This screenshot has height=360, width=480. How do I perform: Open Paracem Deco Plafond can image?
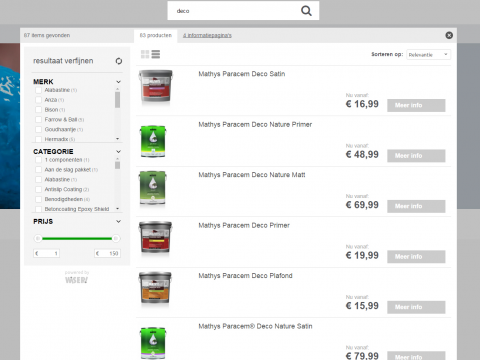(x=155, y=288)
